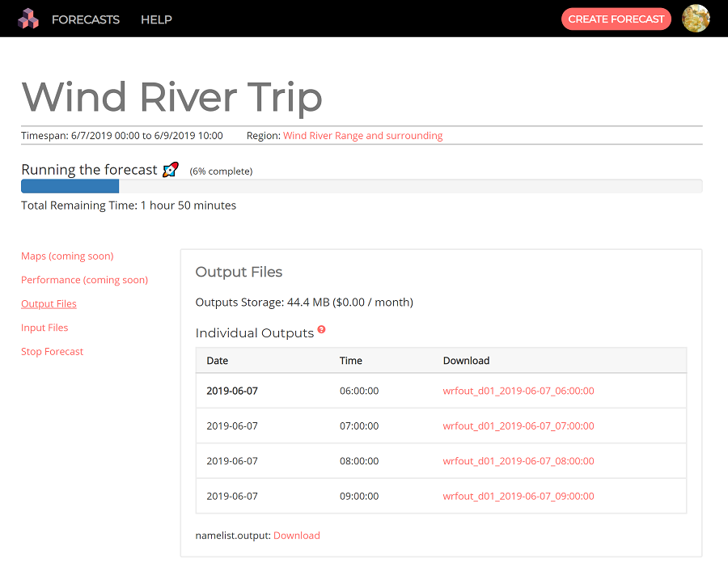Go to Output Files section

coord(49,304)
